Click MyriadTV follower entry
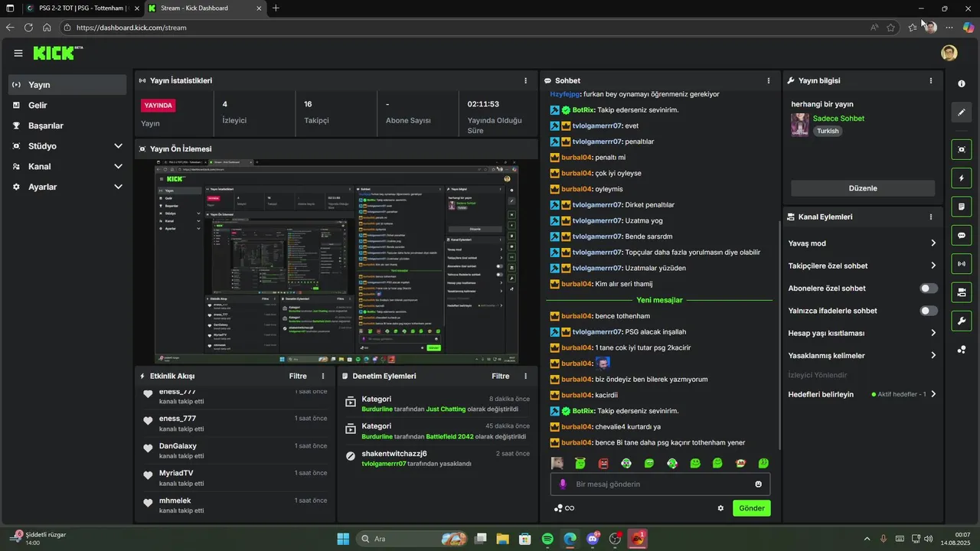The height and width of the screenshot is (551, 980). 236,478
